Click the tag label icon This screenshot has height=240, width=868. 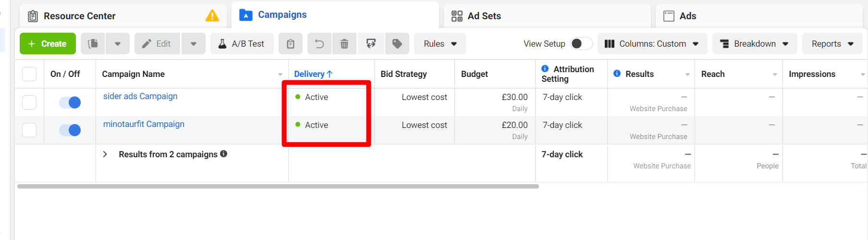tap(397, 44)
